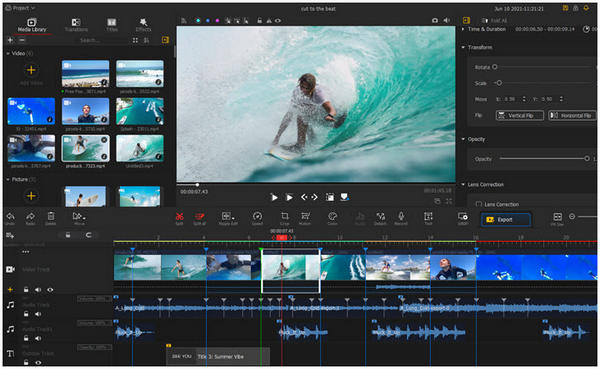Viewport: 600px width, 369px height.
Task: Switch to the Titles tab
Action: tap(111, 25)
